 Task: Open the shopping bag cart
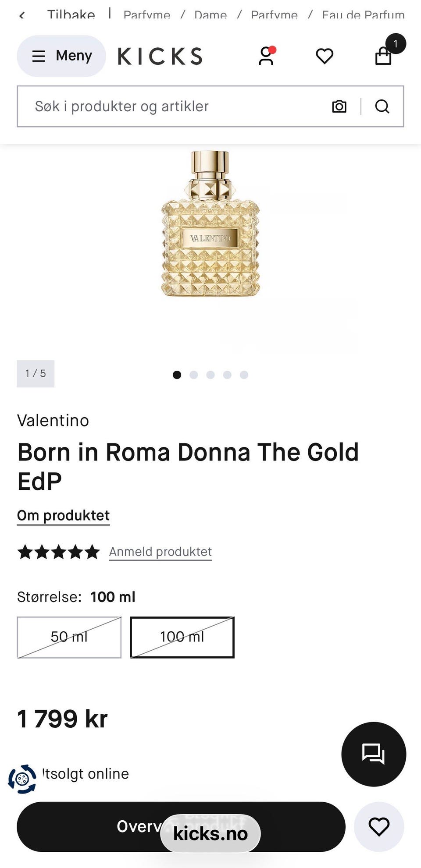(384, 56)
